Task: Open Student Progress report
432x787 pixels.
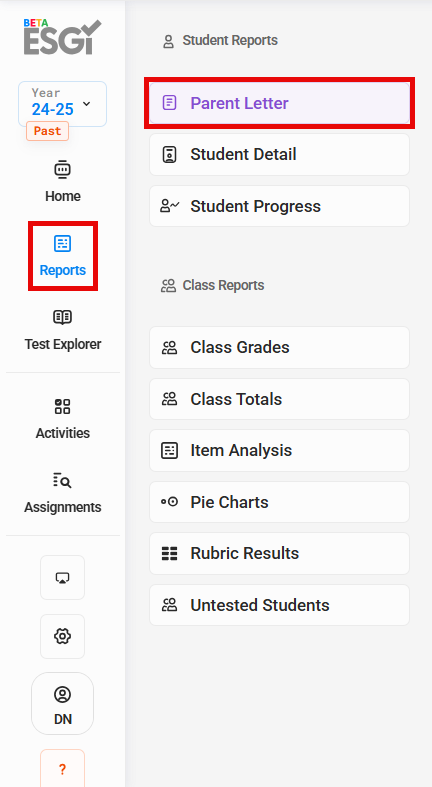Action: point(279,206)
